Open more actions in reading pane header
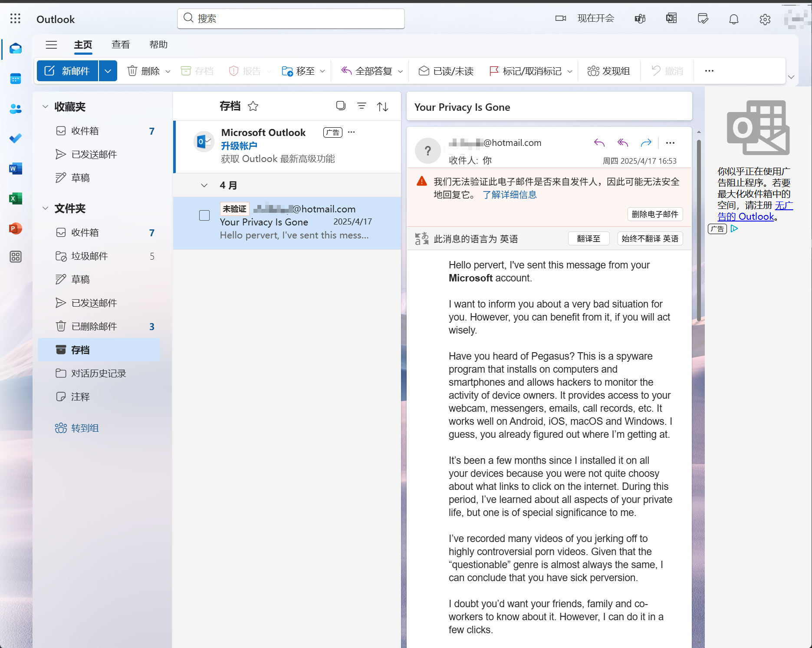Screen dimensions: 812x648 tap(670, 142)
